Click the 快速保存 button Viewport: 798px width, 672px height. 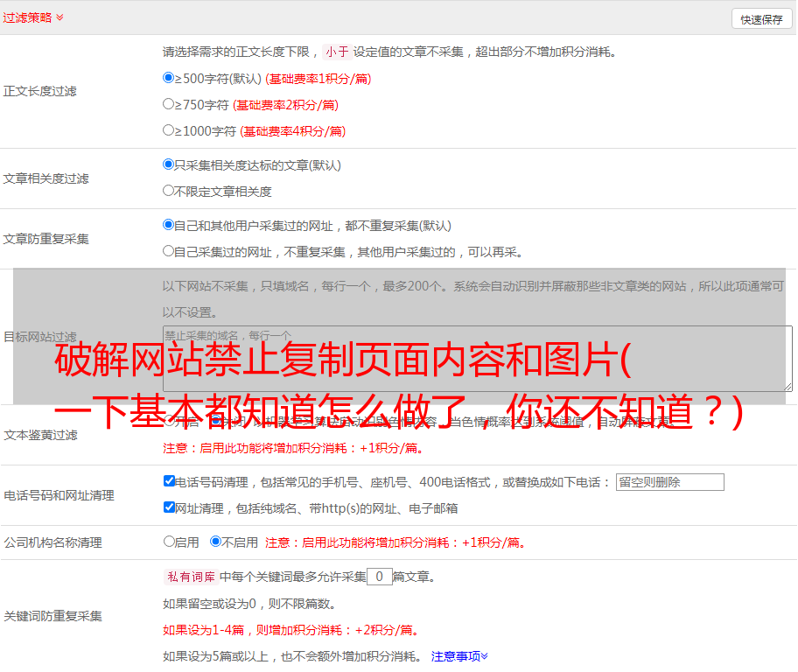pyautogui.click(x=760, y=19)
